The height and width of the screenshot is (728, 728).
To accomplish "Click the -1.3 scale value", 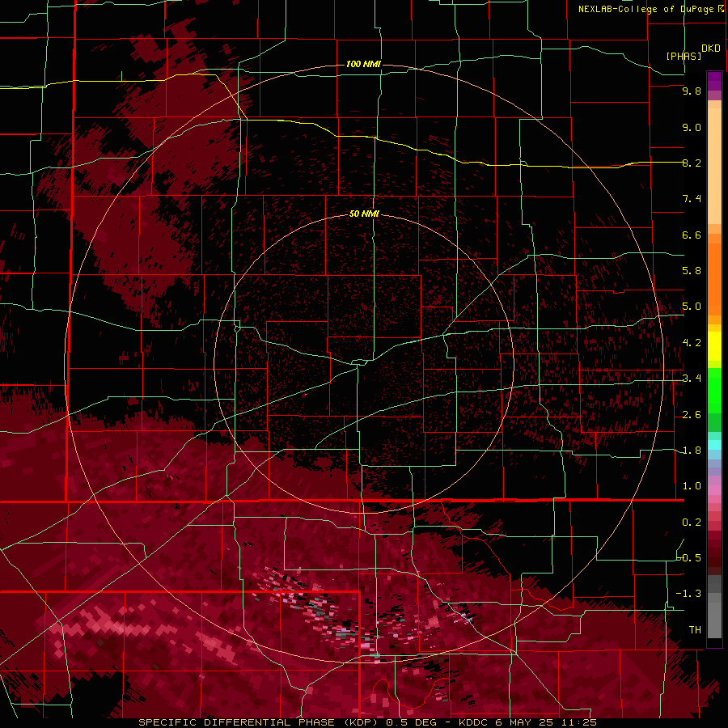I will (689, 594).
